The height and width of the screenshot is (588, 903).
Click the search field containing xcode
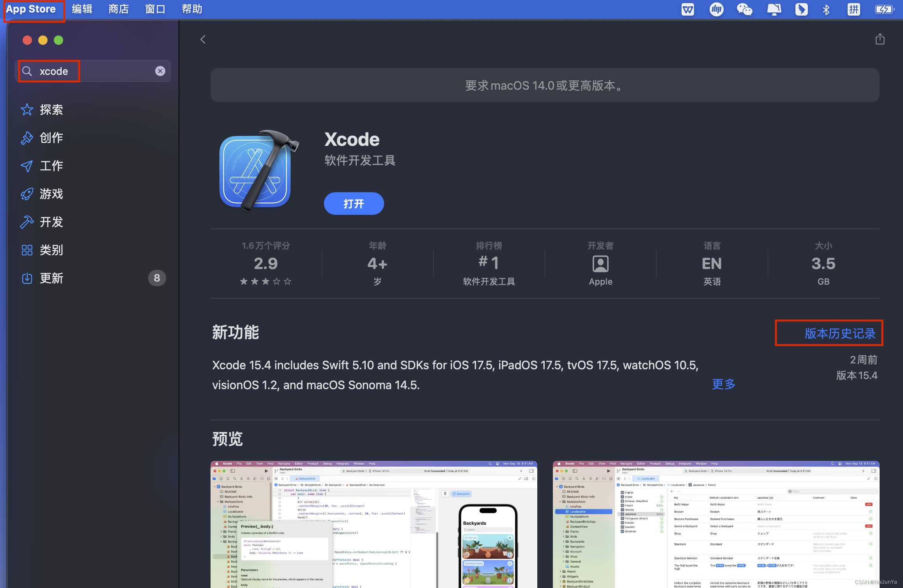(x=93, y=71)
